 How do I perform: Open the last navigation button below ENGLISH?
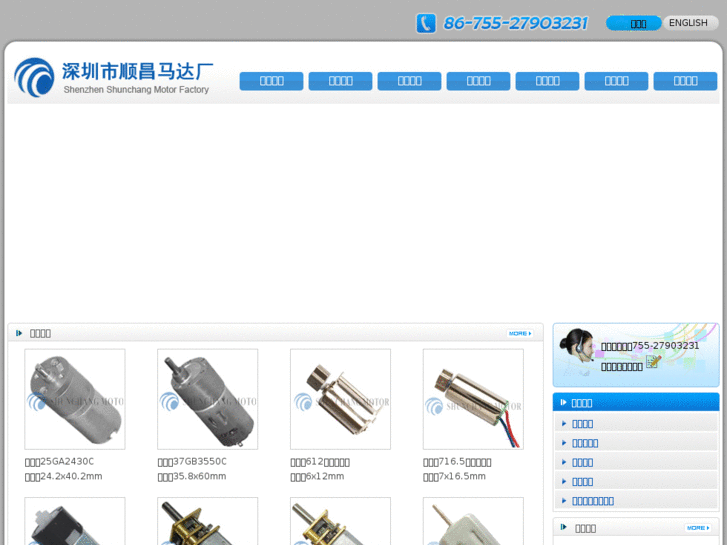[685, 81]
